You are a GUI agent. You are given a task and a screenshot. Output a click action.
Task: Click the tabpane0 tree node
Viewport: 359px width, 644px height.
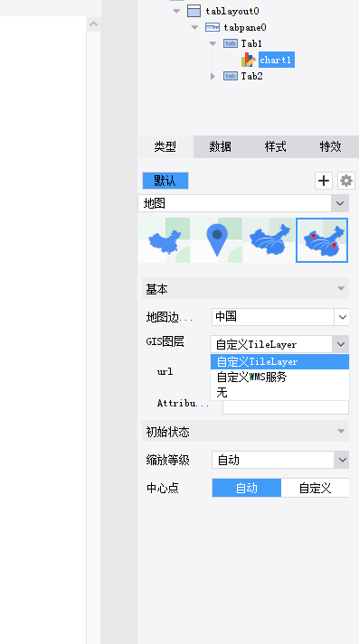[x=245, y=27]
